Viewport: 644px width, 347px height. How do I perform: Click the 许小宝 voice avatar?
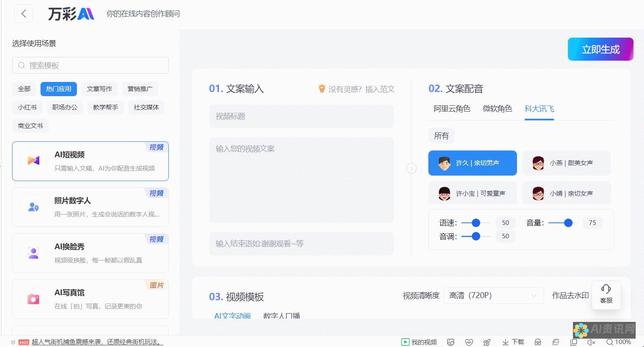click(444, 194)
